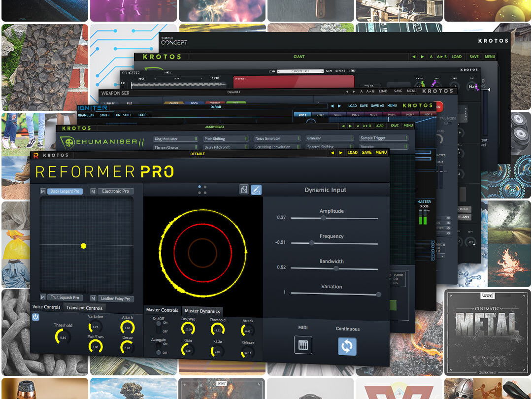Image resolution: width=532 pixels, height=399 pixels.
Task: Click LOAD in Reformer Pro header
Action: click(353, 153)
